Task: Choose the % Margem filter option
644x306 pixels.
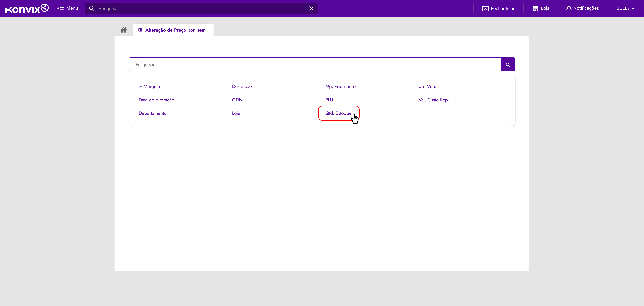Action: tap(149, 86)
